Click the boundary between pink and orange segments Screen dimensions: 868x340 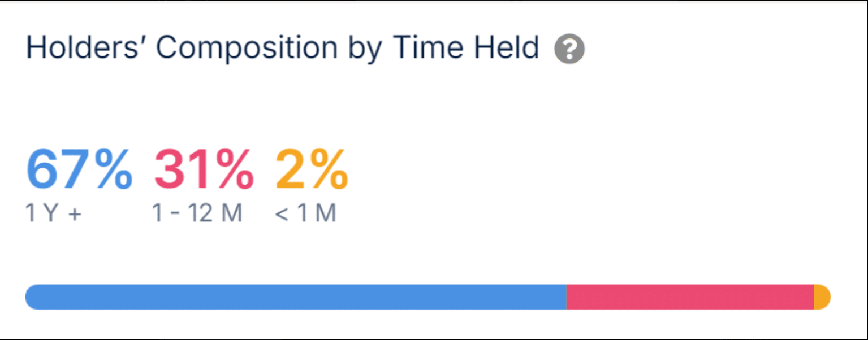[x=814, y=297]
